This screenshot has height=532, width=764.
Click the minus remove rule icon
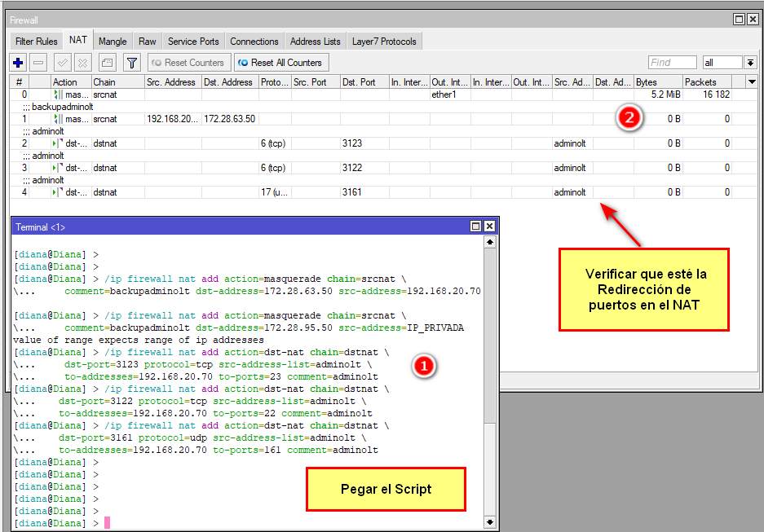pyautogui.click(x=39, y=63)
